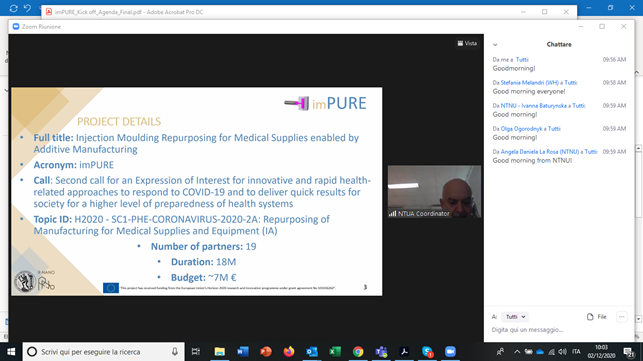Viewport: 643px width, 361px height.
Task: Launch Firefox from the taskbar
Action: [289, 352]
